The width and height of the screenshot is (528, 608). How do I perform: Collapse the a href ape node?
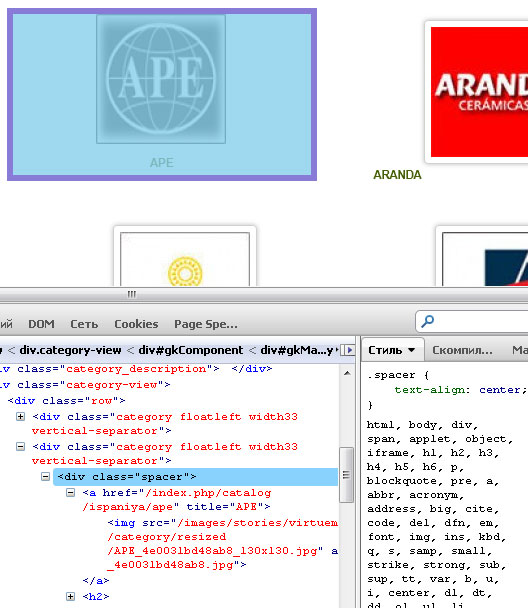70,493
